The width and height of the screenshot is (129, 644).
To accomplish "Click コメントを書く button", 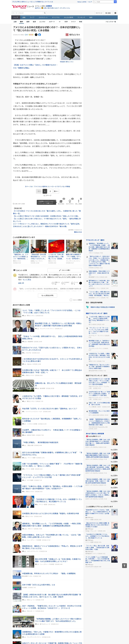I will click(65, 270).
